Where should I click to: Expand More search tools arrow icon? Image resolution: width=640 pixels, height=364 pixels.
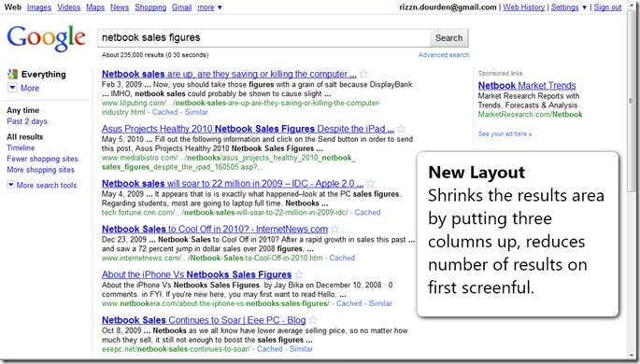10,185
